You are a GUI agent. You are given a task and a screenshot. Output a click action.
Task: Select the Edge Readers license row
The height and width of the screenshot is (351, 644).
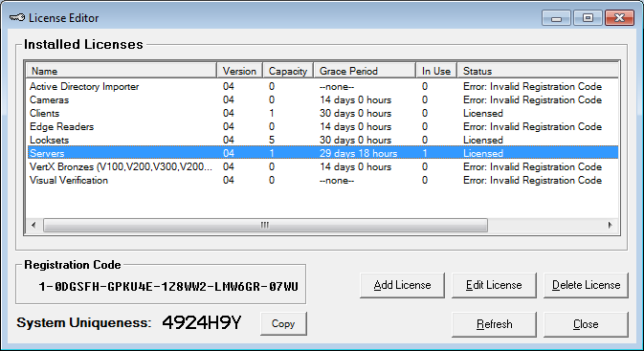(322, 126)
